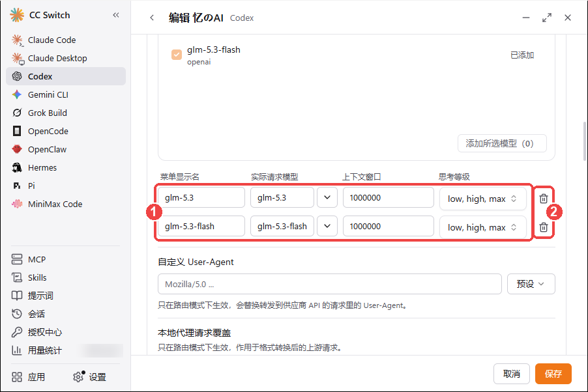Switch to Gemini CLI in the sidebar

point(66,94)
